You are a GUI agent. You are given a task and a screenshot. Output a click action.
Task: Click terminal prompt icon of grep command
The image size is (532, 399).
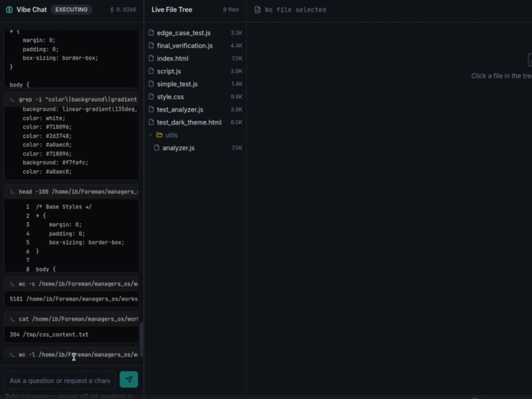tap(13, 99)
